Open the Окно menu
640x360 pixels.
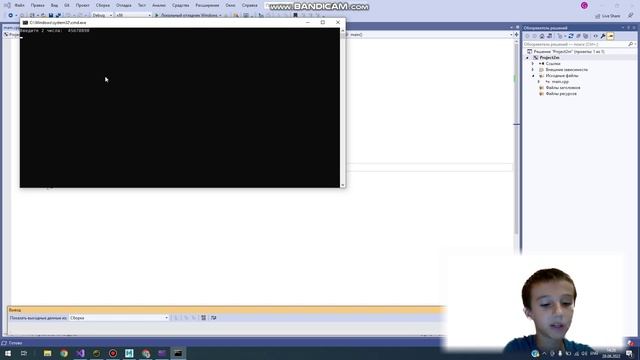(x=230, y=5)
